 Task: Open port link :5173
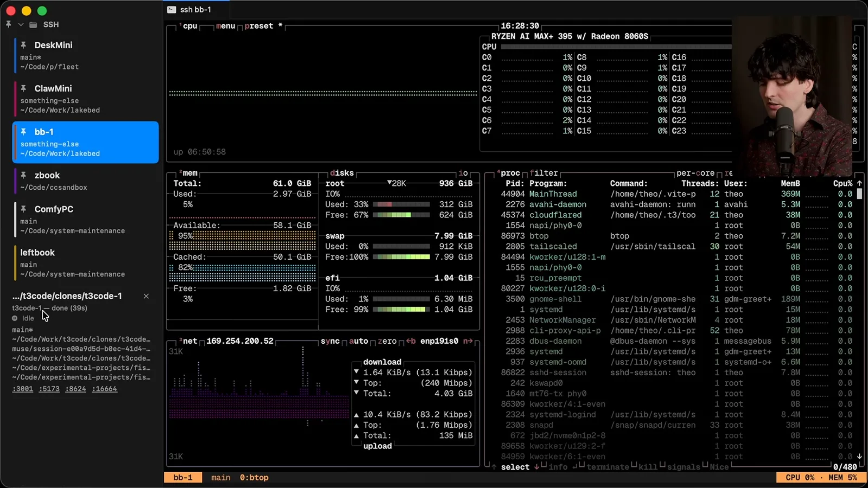pyautogui.click(x=49, y=389)
